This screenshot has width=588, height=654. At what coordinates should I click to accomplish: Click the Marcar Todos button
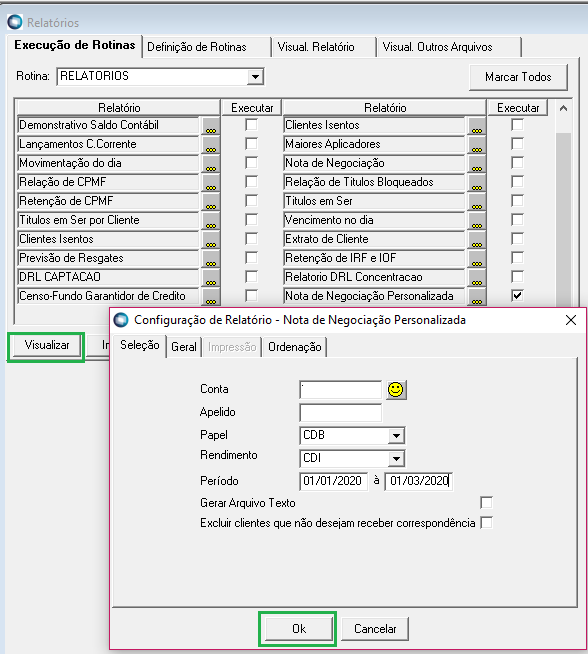pyautogui.click(x=518, y=77)
